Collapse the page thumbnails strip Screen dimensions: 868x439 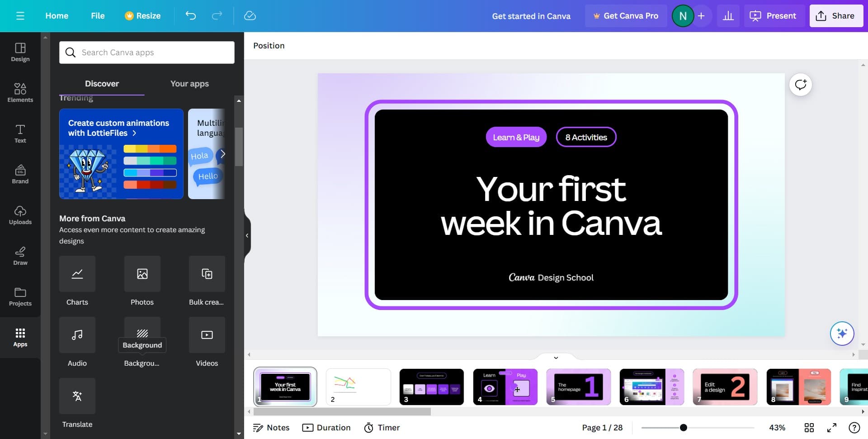pyautogui.click(x=556, y=358)
